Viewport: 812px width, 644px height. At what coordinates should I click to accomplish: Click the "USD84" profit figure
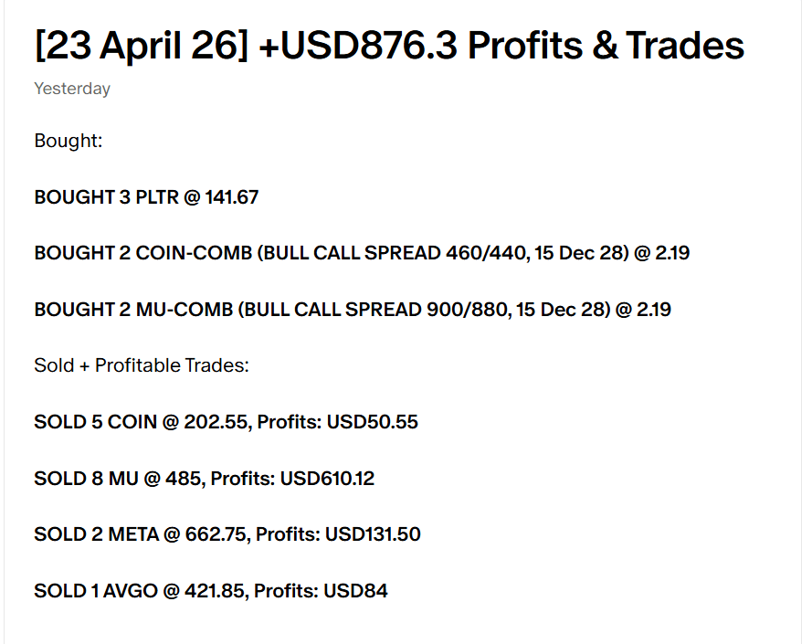[x=356, y=591]
